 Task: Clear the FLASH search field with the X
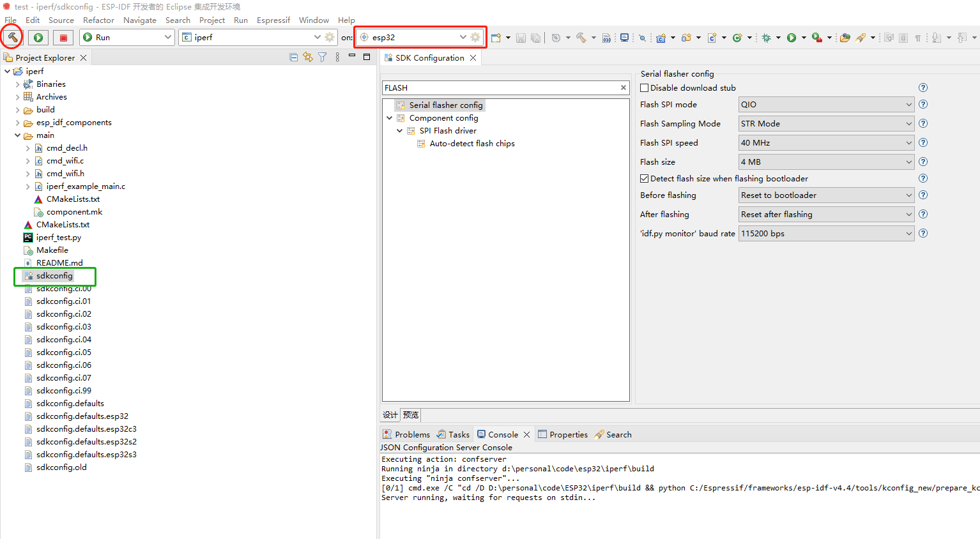pos(623,87)
